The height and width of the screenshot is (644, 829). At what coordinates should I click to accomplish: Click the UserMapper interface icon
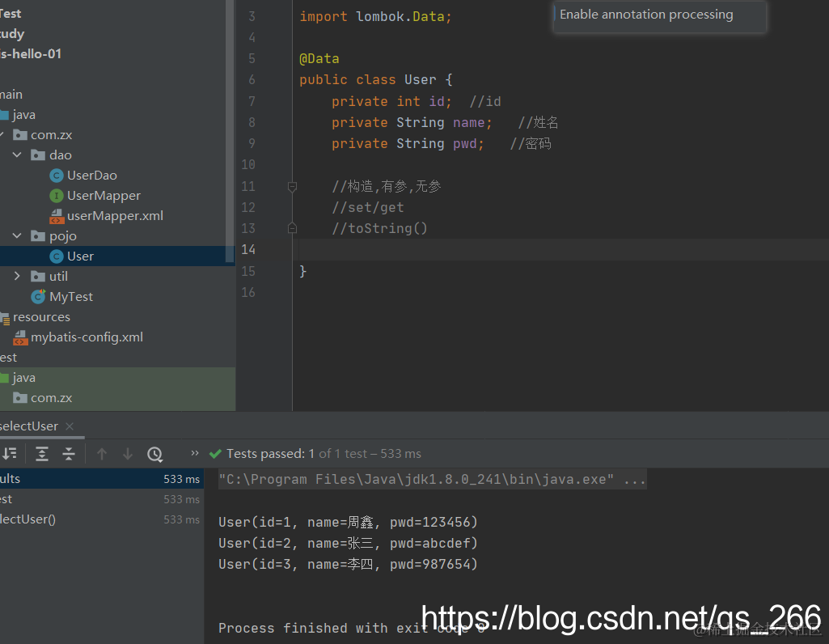pos(57,196)
